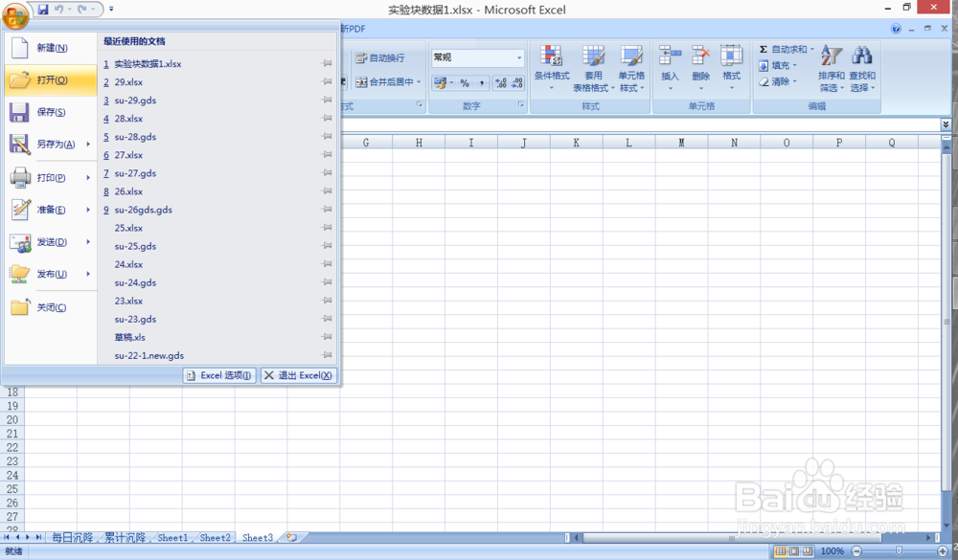The height and width of the screenshot is (560, 958).
Task: Expand the Send submenu arrow
Action: [x=88, y=242]
